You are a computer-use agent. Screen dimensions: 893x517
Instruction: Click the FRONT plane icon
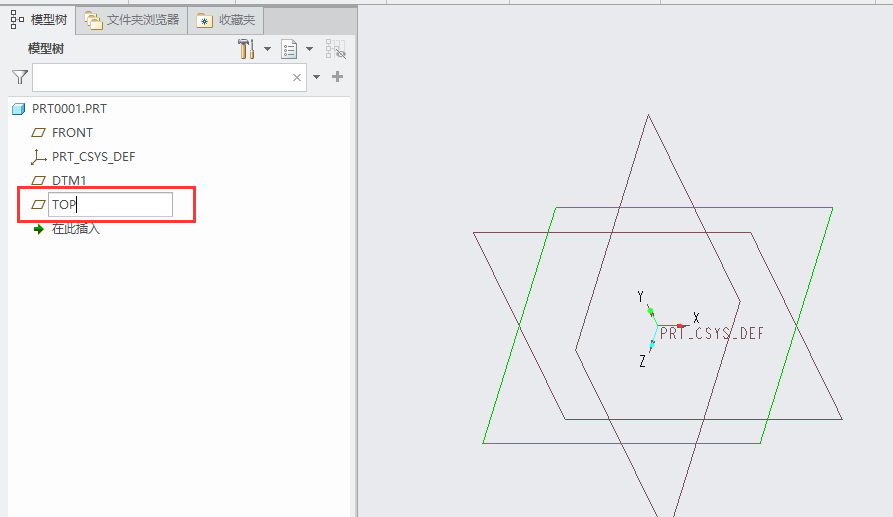point(38,133)
